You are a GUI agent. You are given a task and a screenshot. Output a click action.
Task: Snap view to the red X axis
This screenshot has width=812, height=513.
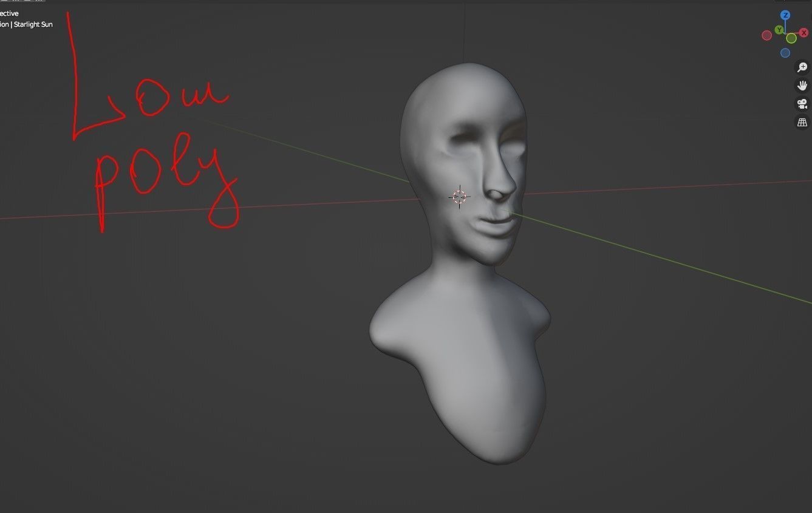(x=803, y=33)
